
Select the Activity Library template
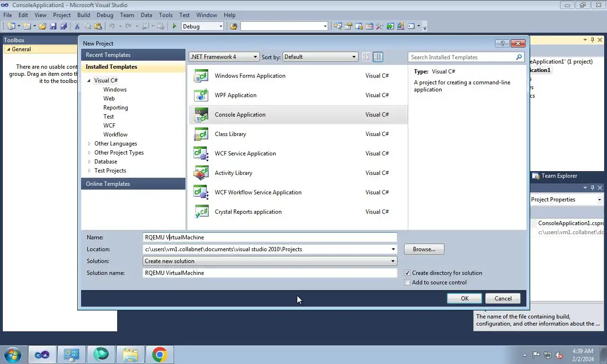pyautogui.click(x=298, y=173)
